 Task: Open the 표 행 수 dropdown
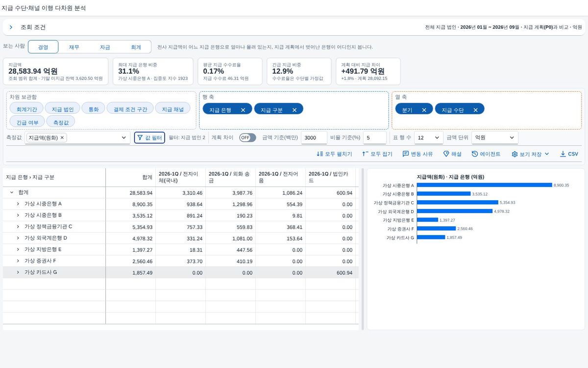click(429, 138)
